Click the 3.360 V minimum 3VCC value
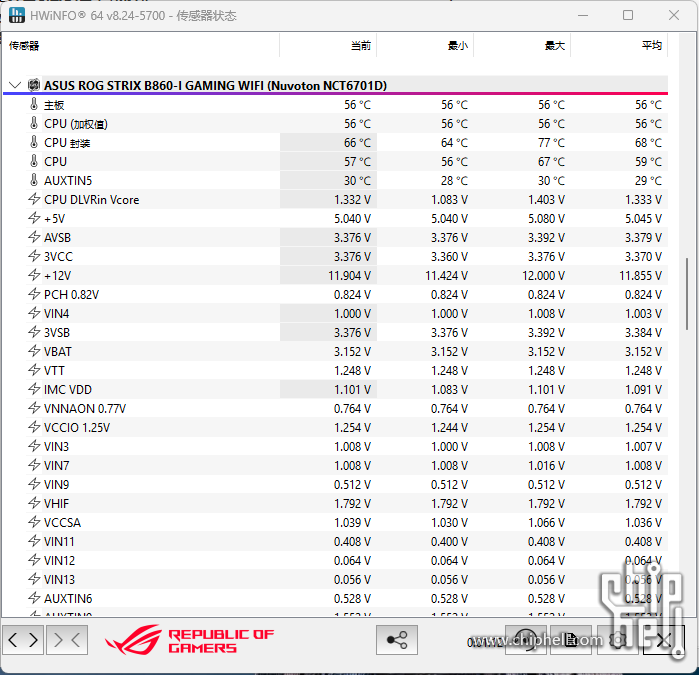 [449, 257]
